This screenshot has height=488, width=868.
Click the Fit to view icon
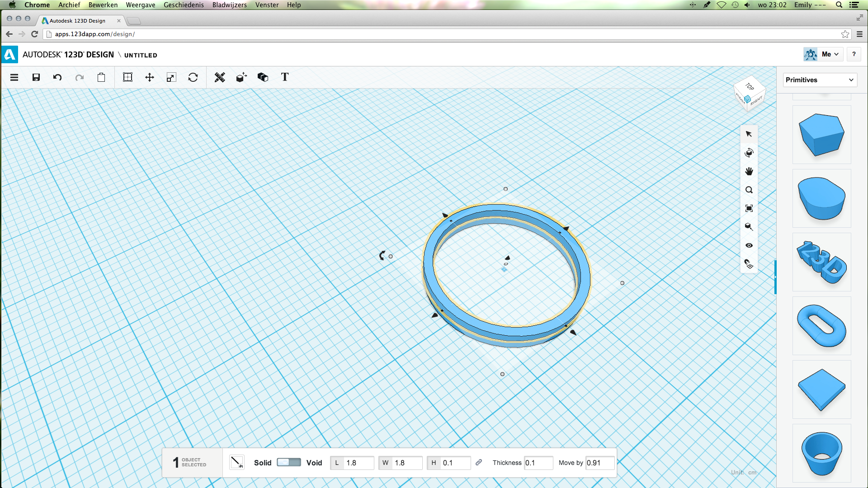[x=749, y=208]
